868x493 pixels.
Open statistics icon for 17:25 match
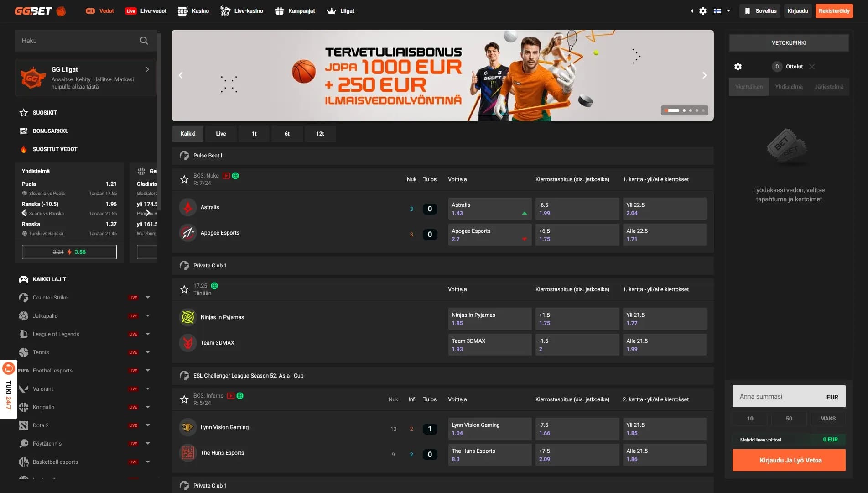[x=214, y=286]
